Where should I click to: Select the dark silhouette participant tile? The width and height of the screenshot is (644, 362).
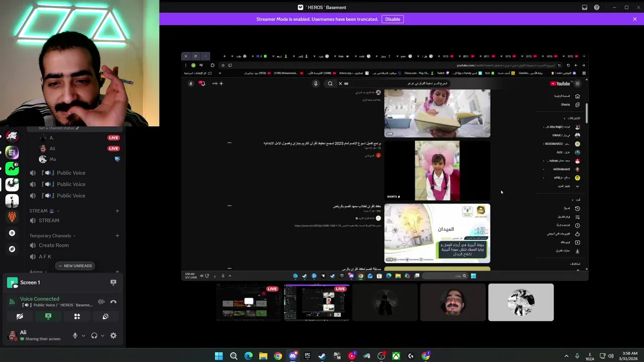(385, 302)
